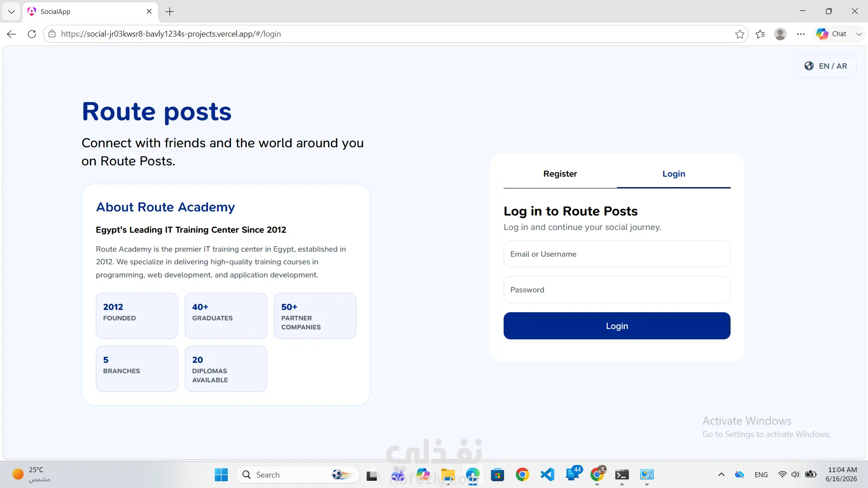This screenshot has height=488, width=868.
Task: Open the clock and calendar flyout
Action: 842,474
